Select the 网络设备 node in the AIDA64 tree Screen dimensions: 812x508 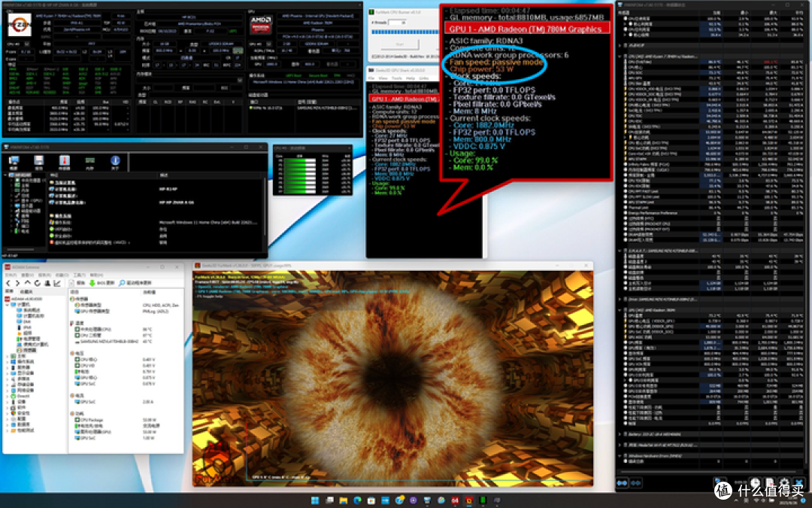(x=23, y=391)
